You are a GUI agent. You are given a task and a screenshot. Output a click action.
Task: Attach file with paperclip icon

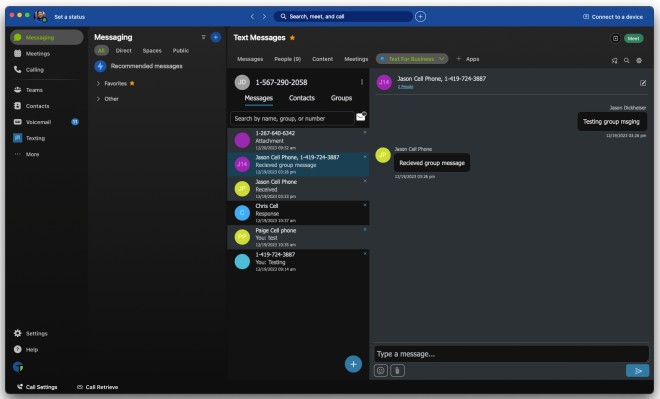[x=397, y=371]
